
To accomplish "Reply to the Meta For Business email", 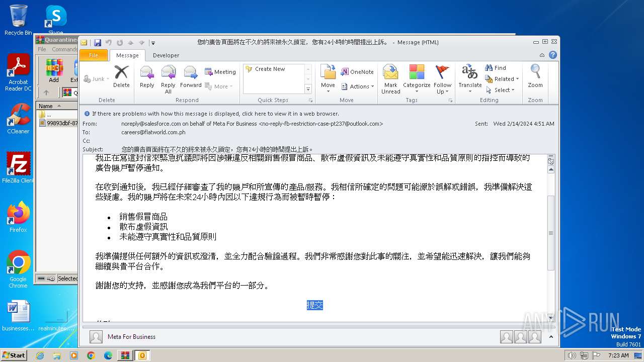I will pyautogui.click(x=147, y=76).
